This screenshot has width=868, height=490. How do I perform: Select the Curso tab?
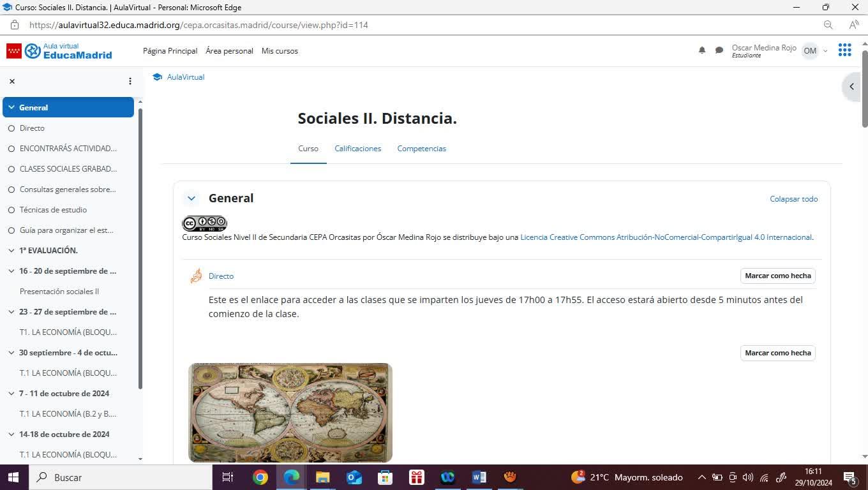pyautogui.click(x=308, y=149)
